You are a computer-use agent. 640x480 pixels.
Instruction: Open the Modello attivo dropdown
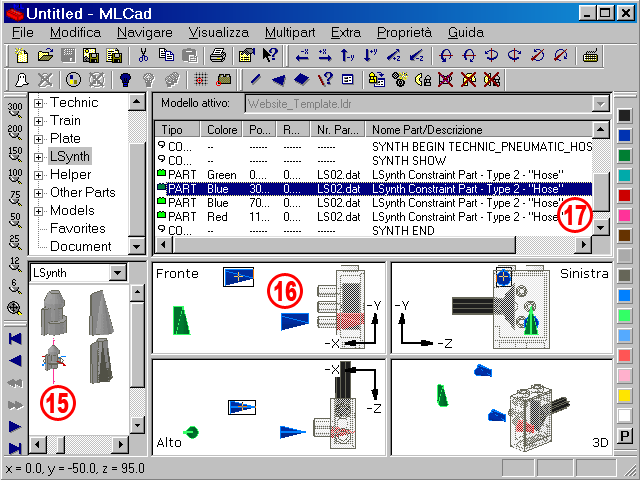pos(600,104)
